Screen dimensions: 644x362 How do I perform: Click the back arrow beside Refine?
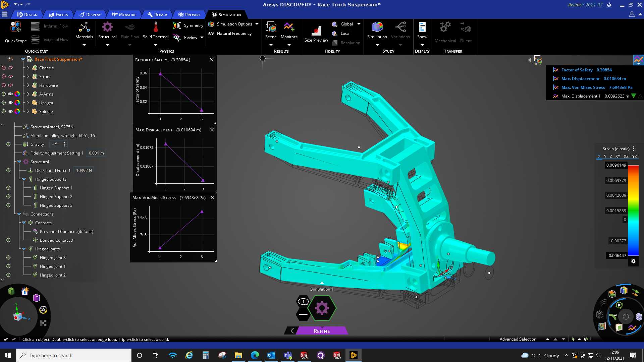click(292, 331)
